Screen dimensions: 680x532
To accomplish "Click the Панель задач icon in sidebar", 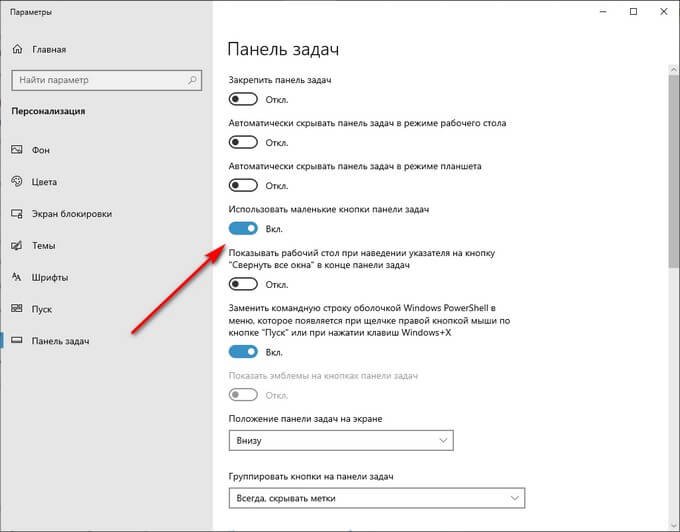I will [x=17, y=340].
